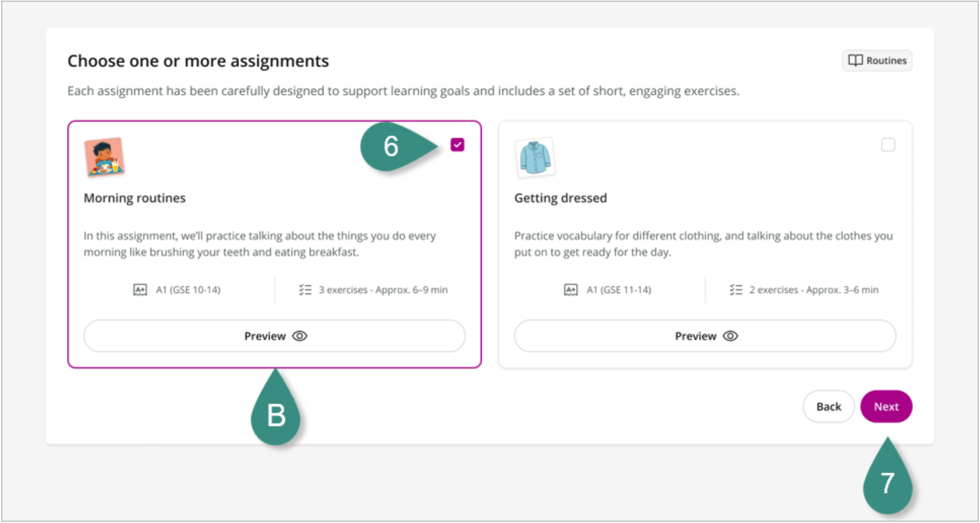Screen dimensions: 980x523
Task: Click the book icon beside Routines
Action: point(855,60)
